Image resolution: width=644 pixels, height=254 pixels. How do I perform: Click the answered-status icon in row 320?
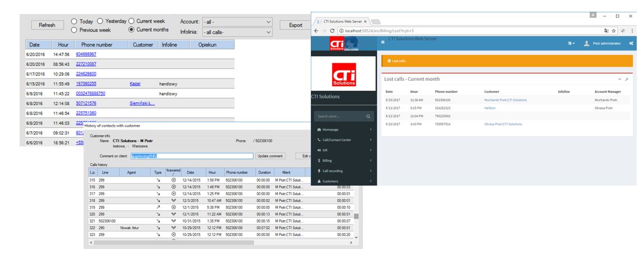pyautogui.click(x=173, y=214)
